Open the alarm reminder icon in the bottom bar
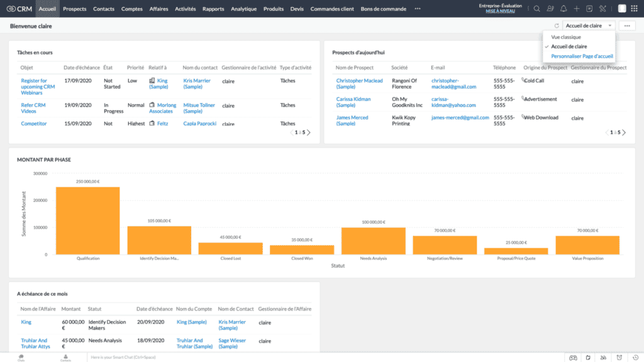The width and height of the screenshot is (644, 362). 619,356
